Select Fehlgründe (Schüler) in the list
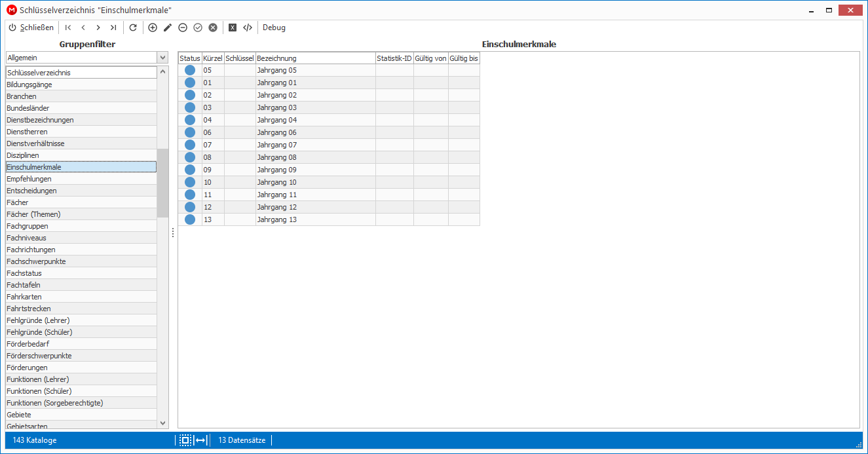 (x=81, y=332)
